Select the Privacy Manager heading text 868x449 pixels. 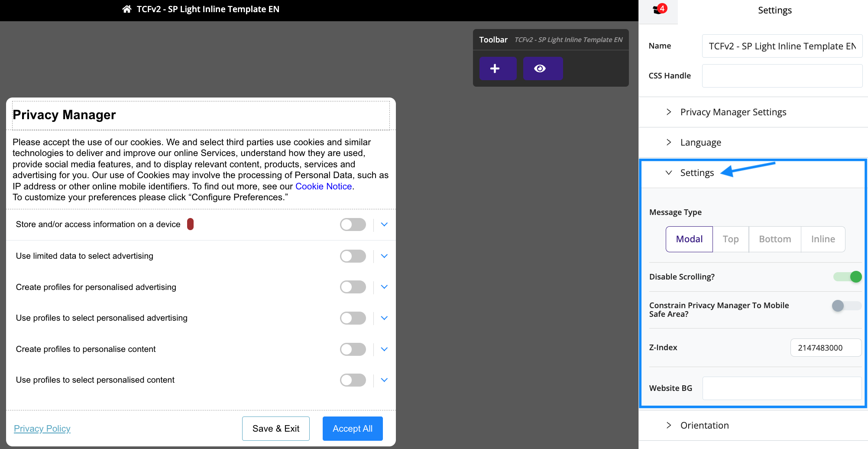click(x=64, y=115)
